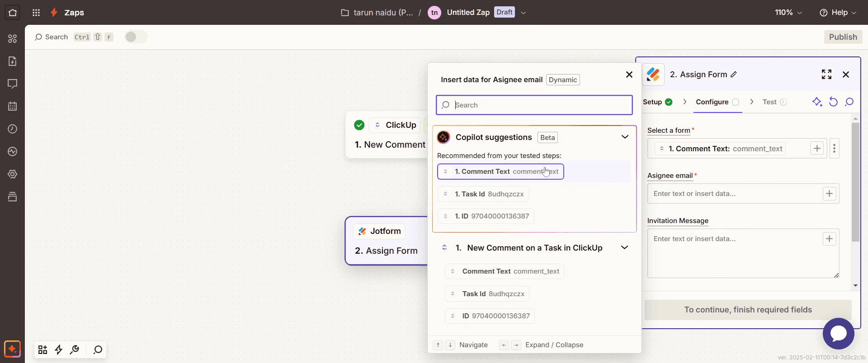Collapse the Copilot suggestions section

pos(625,137)
